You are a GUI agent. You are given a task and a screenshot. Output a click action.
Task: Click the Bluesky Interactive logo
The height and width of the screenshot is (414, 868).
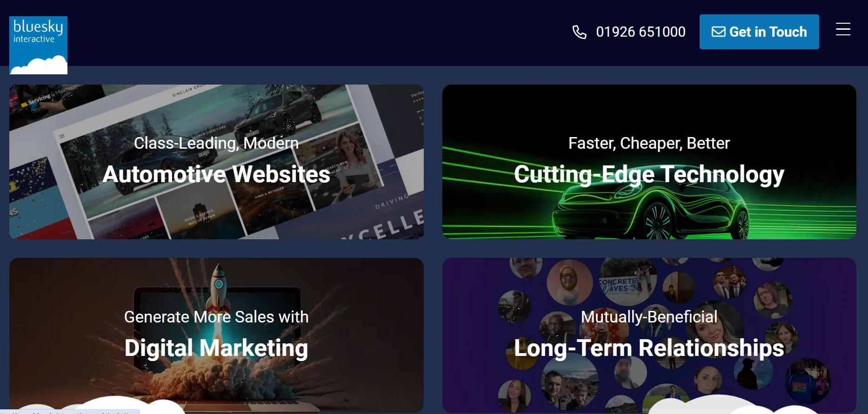click(x=38, y=45)
